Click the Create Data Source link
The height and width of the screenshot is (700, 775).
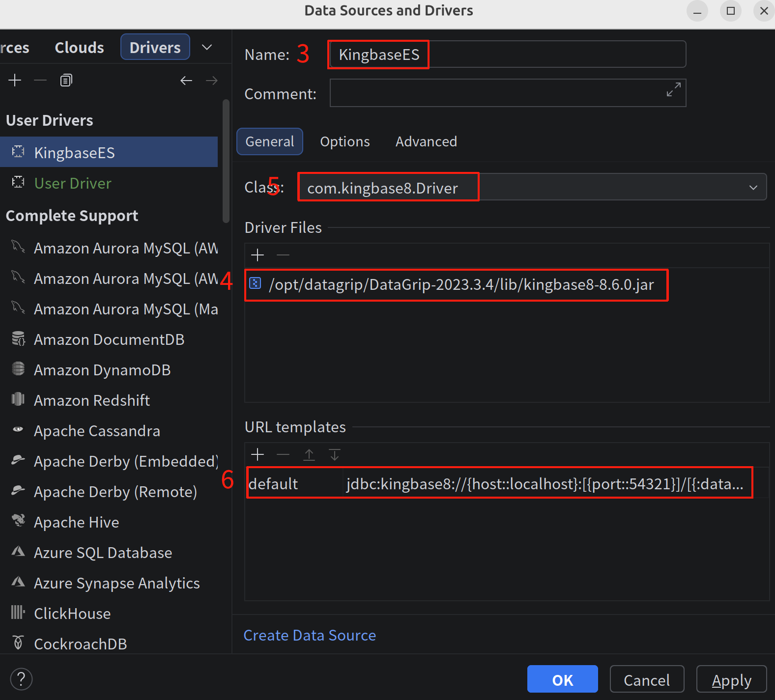(x=310, y=635)
